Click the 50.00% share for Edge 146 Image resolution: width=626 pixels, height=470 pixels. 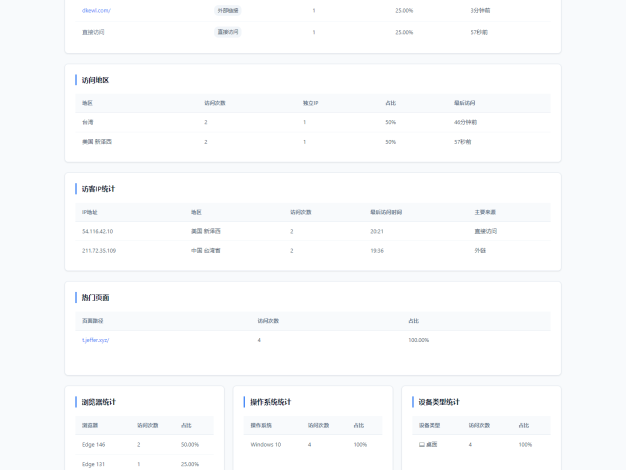[190, 444]
